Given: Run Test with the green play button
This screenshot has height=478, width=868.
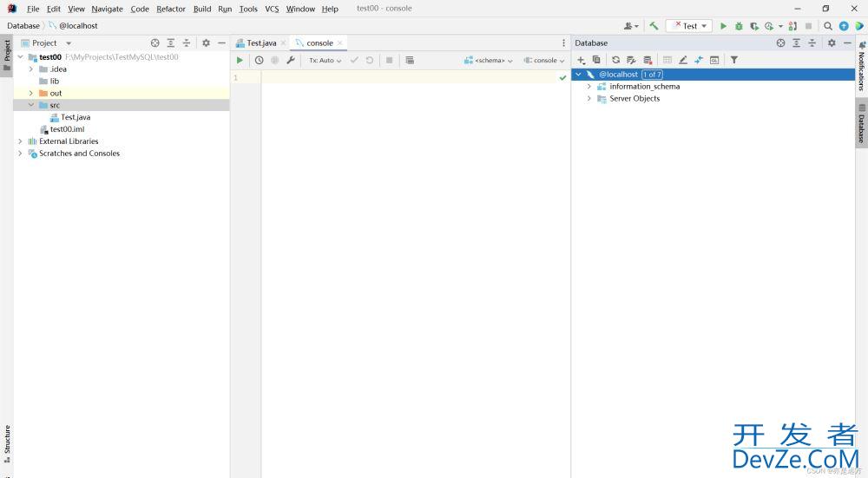Looking at the screenshot, I should (x=723, y=26).
